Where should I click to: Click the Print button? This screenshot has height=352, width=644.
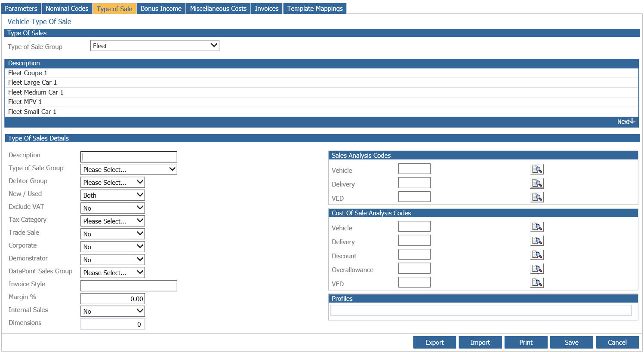tap(526, 343)
